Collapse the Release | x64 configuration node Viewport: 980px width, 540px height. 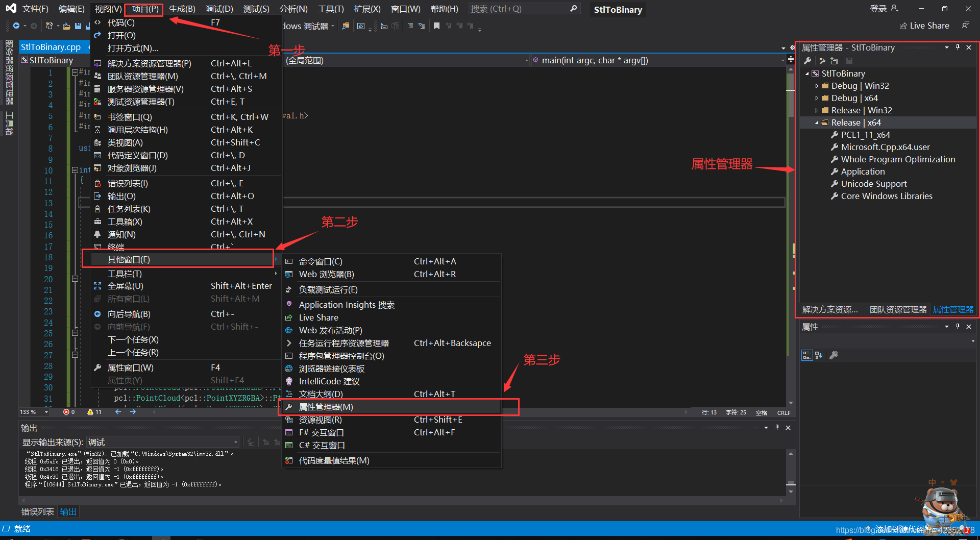click(817, 122)
